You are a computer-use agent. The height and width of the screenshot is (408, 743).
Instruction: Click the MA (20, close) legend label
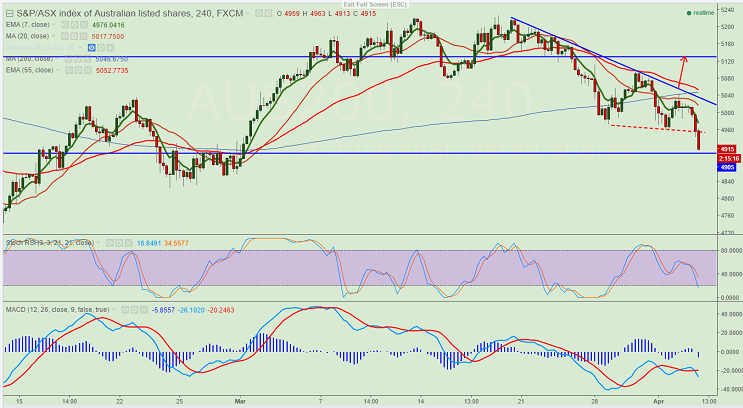point(27,36)
